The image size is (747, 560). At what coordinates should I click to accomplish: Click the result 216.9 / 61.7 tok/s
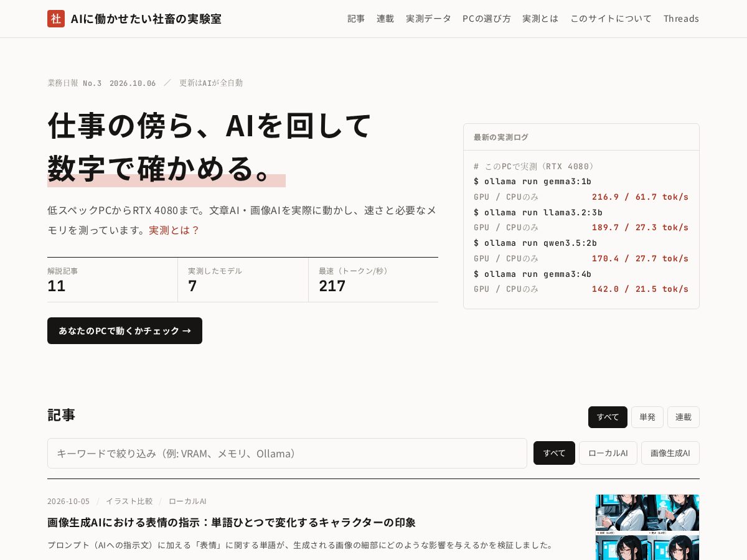coord(640,197)
